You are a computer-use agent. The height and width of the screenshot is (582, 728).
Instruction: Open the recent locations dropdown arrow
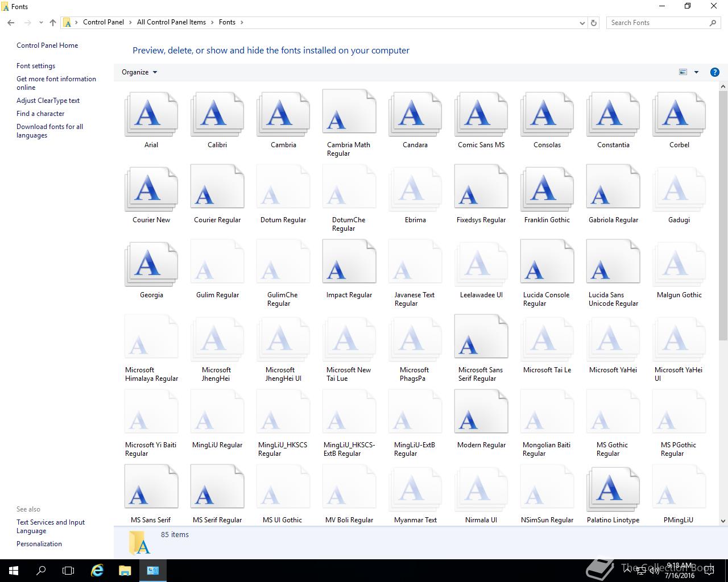(x=41, y=23)
